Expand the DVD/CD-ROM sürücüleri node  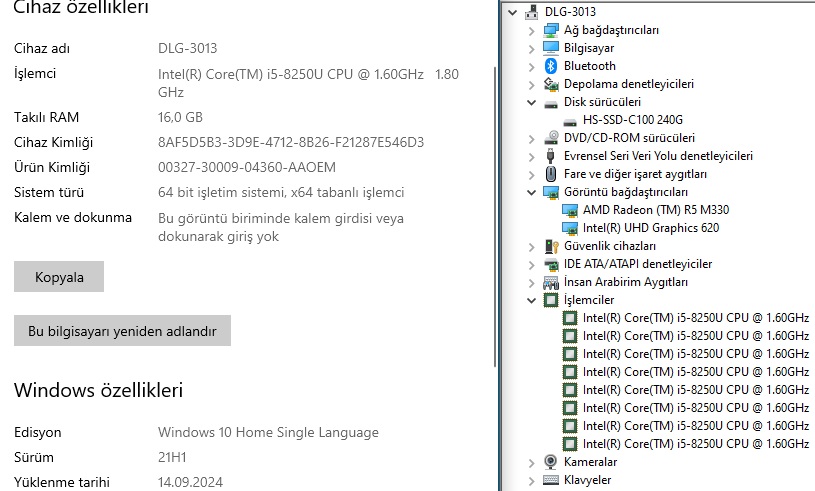pos(531,139)
